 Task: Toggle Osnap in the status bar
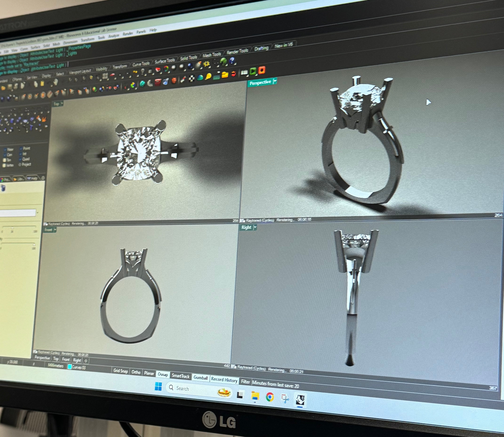(163, 374)
